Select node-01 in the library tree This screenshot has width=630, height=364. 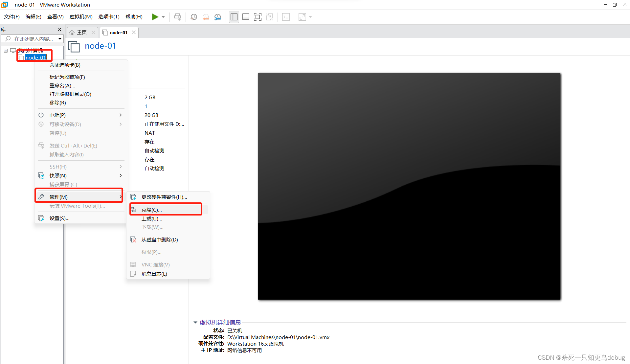(36, 58)
